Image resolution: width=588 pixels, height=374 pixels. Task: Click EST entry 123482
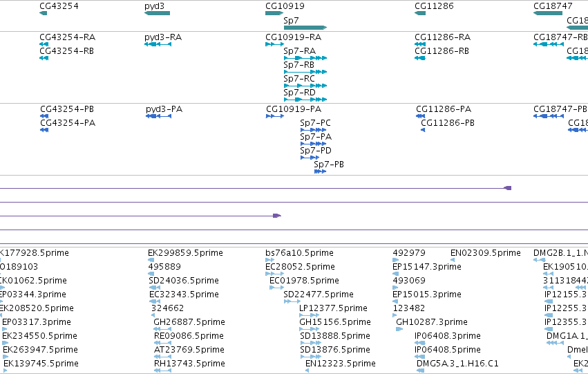(x=409, y=309)
